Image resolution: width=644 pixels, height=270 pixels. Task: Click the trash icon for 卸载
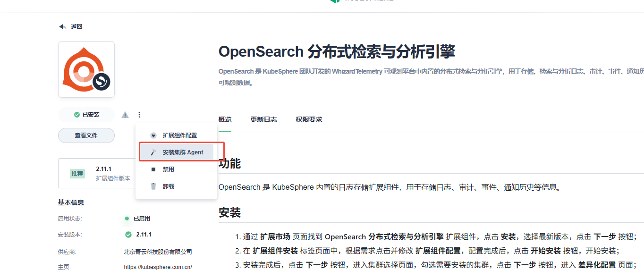(153, 186)
